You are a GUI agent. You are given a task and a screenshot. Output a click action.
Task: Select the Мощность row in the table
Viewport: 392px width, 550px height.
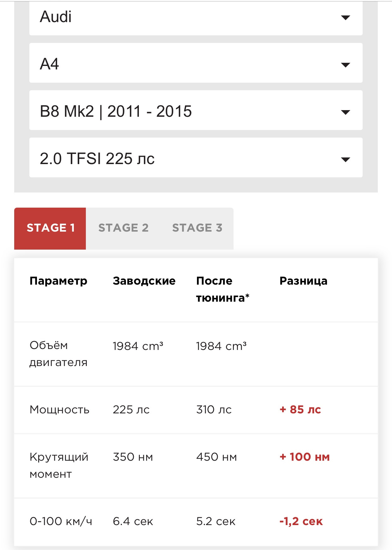tap(59, 410)
